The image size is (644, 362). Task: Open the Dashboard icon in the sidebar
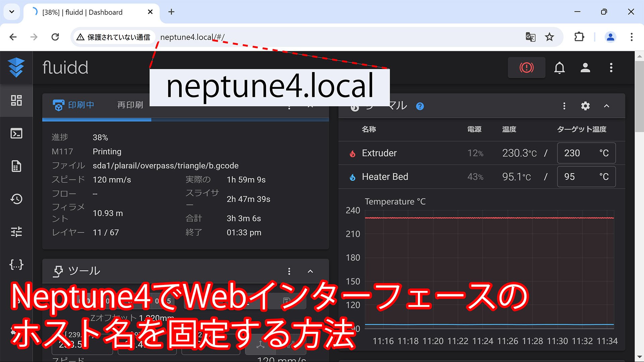(16, 101)
